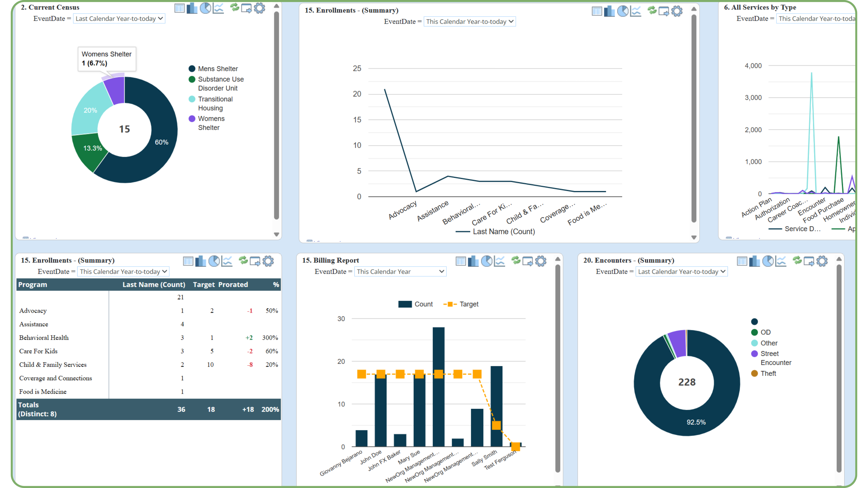Open Encounters Summary in new window icon
This screenshot has width=868, height=488.
(x=809, y=261)
